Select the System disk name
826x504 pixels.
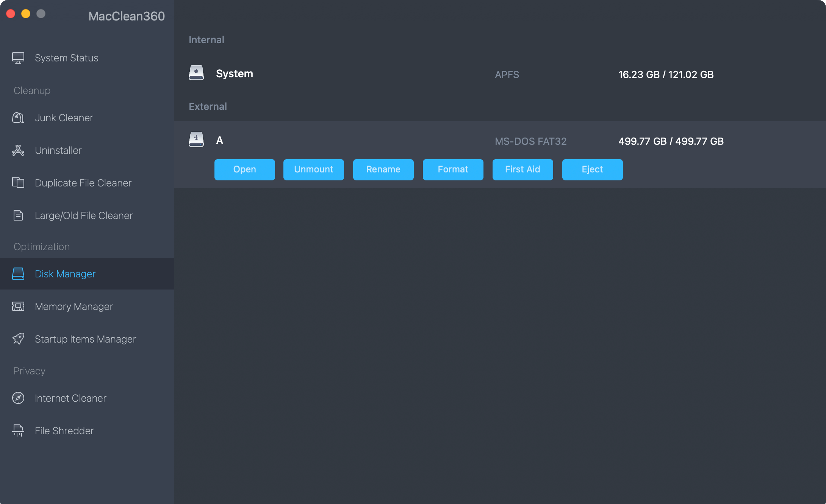(x=235, y=74)
